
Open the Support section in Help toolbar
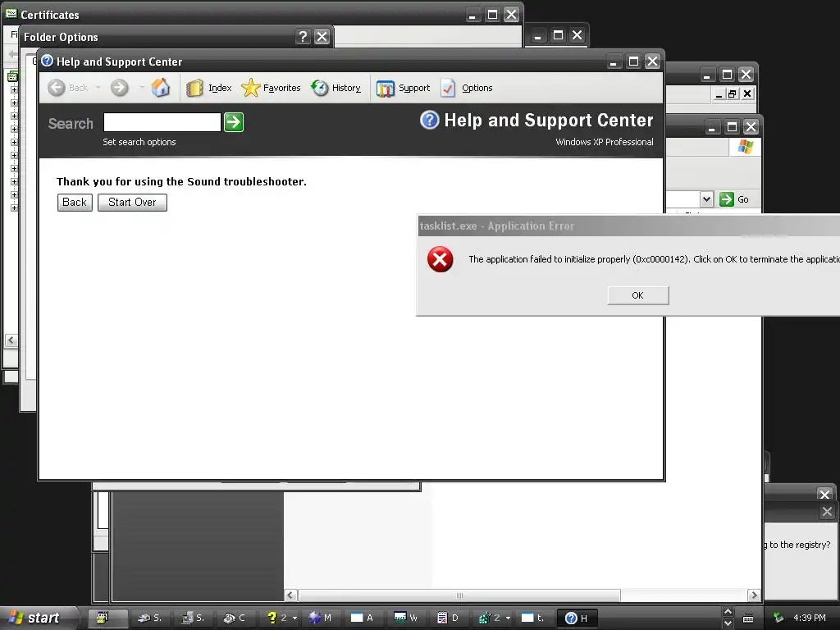point(404,88)
